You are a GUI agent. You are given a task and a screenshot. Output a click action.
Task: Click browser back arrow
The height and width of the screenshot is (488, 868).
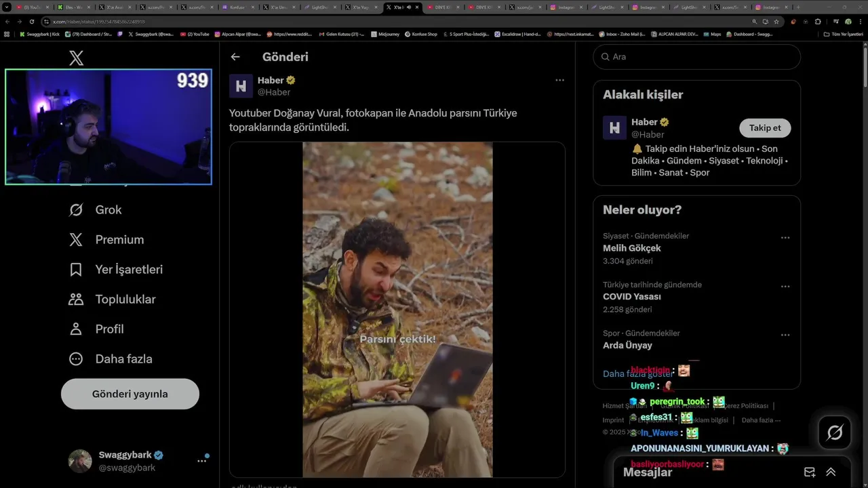[x=7, y=22]
